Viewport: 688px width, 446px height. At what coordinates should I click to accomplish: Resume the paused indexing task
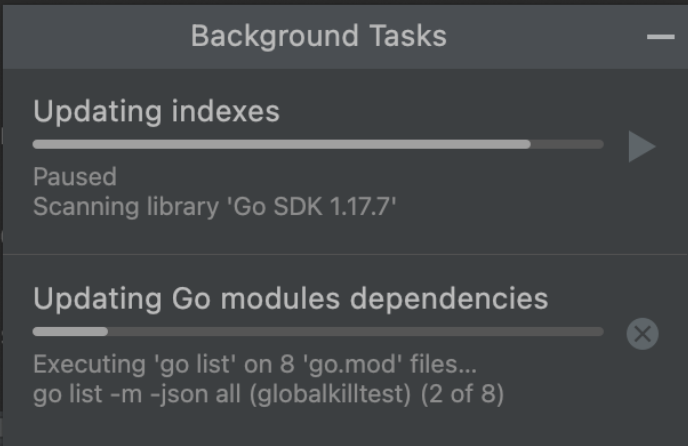[x=641, y=147]
